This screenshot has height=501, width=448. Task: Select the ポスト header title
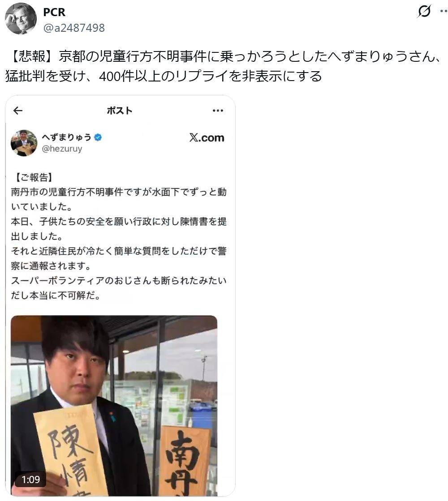tap(120, 111)
